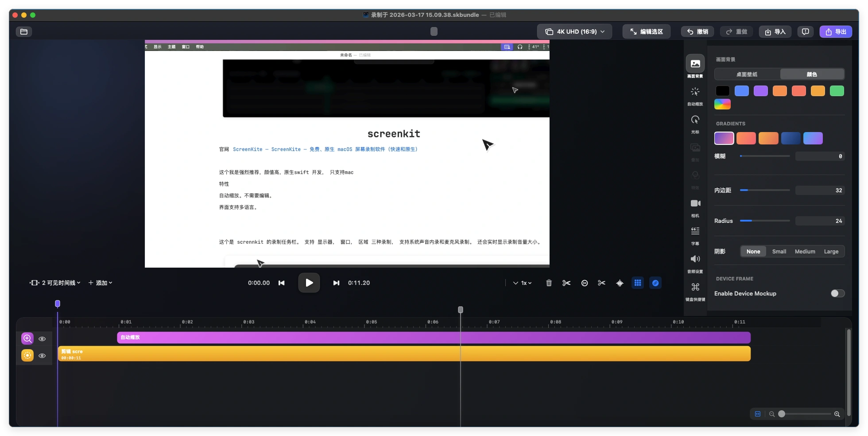Viewport: 868px width, 436px height.
Task: Open the 添加 add dropdown menu
Action: [100, 283]
